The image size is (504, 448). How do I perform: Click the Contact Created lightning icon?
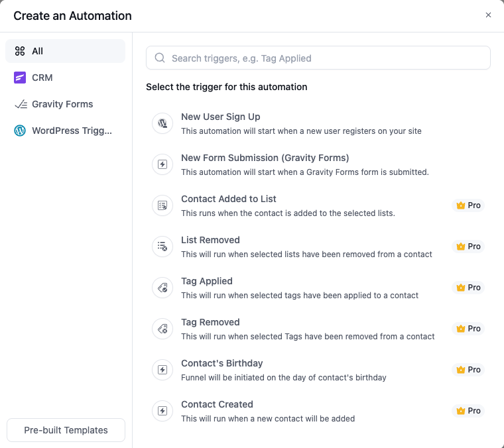coord(162,411)
